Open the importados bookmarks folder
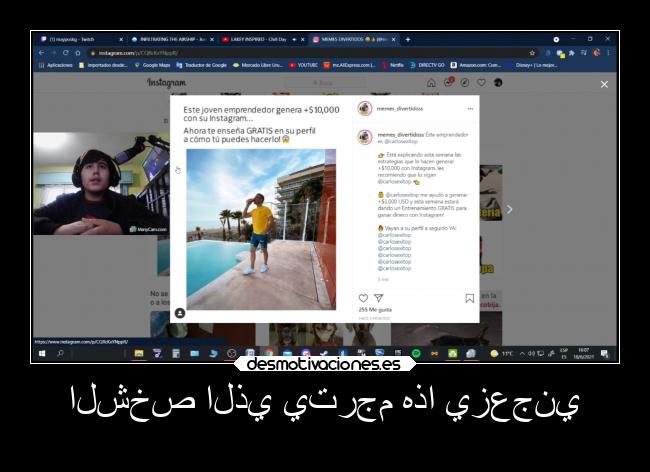This screenshot has width=650, height=472. [x=103, y=65]
